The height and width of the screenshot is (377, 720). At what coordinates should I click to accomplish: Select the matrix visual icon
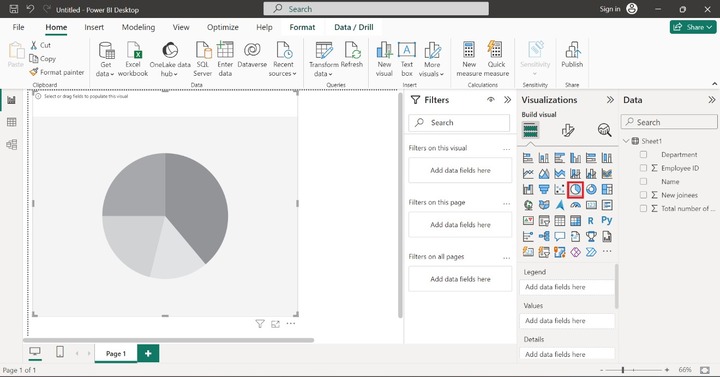pos(575,221)
